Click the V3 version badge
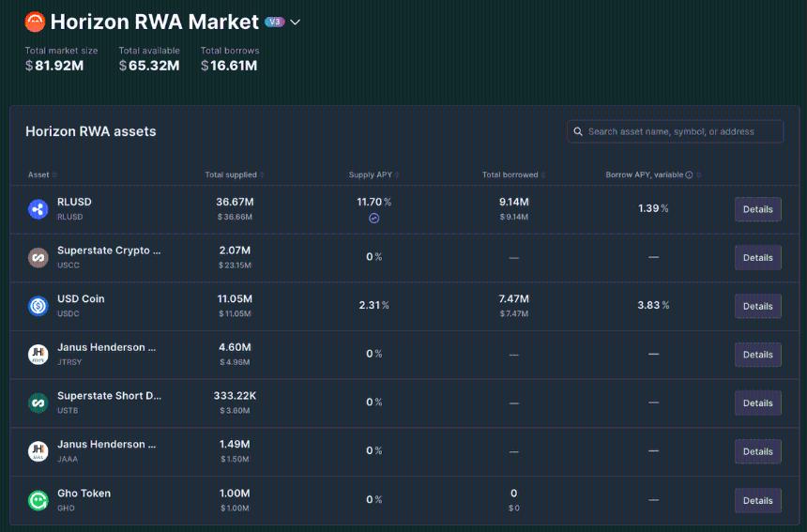Screen dimensions: 807x532 click(274, 22)
